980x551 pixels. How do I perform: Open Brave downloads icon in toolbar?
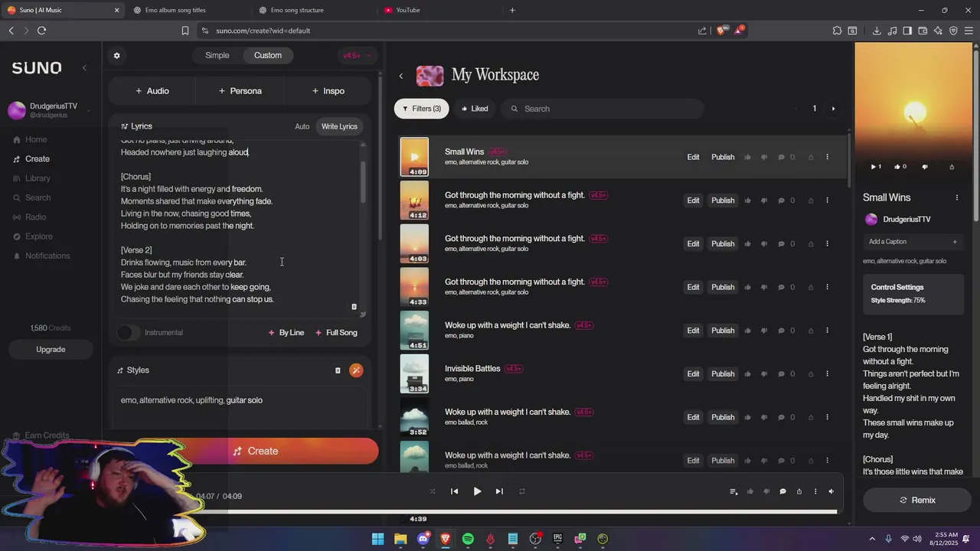[877, 31]
